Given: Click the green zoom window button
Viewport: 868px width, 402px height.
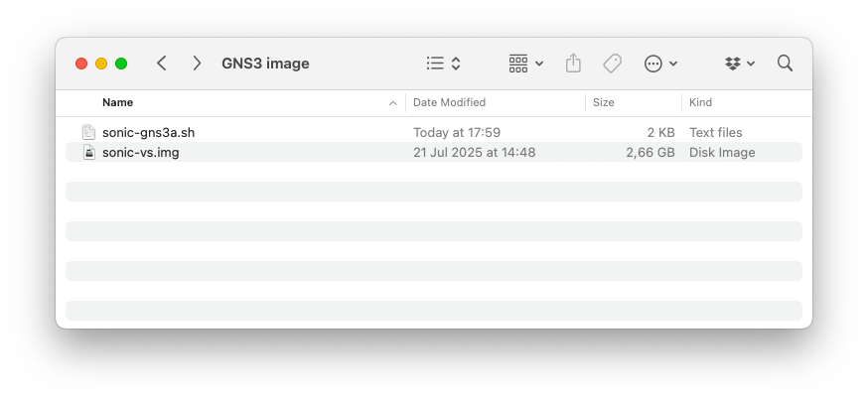Looking at the screenshot, I should 121,64.
